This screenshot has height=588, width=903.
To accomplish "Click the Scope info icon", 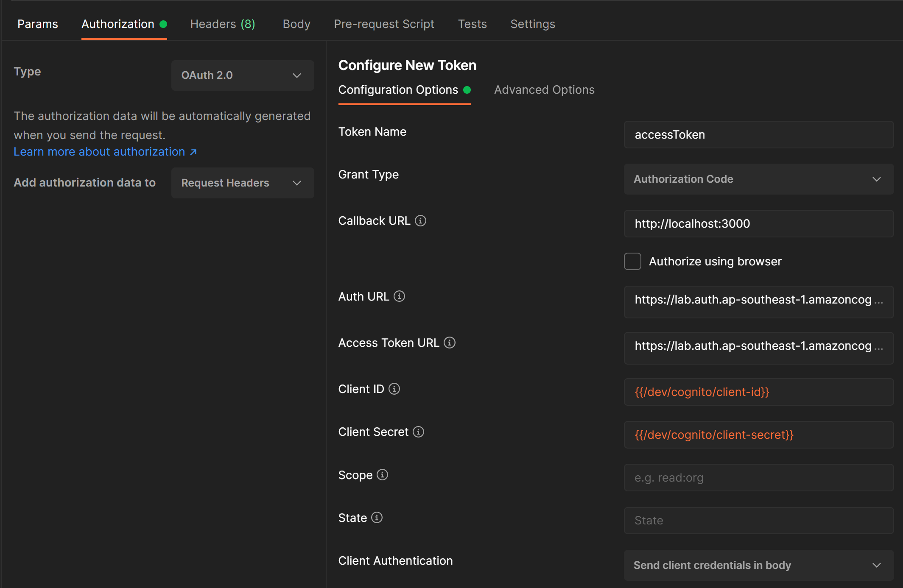I will click(382, 475).
